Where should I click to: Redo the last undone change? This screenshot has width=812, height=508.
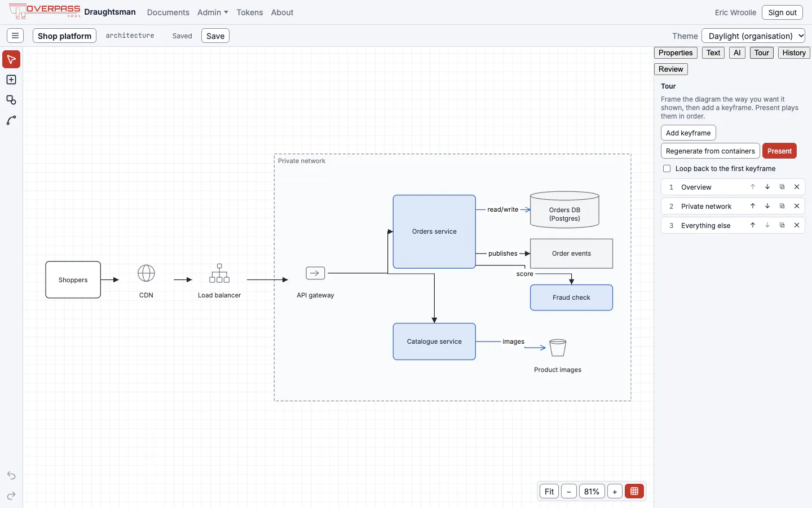pyautogui.click(x=11, y=496)
